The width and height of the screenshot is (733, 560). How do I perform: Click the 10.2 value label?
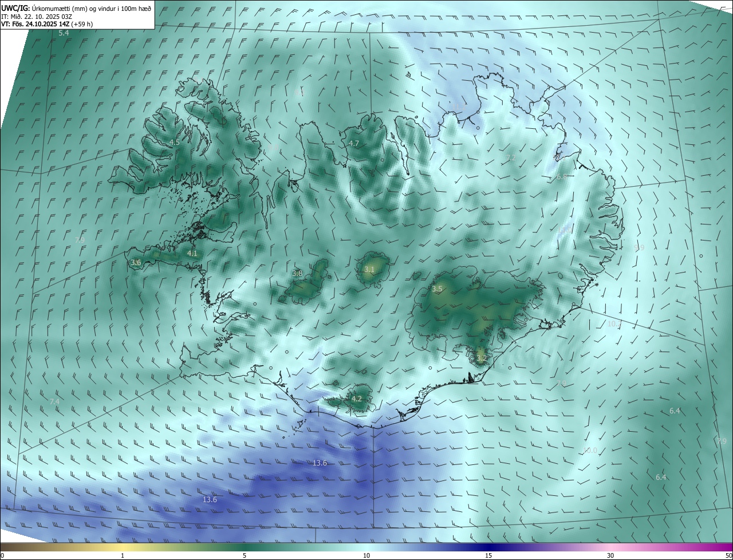(x=614, y=324)
